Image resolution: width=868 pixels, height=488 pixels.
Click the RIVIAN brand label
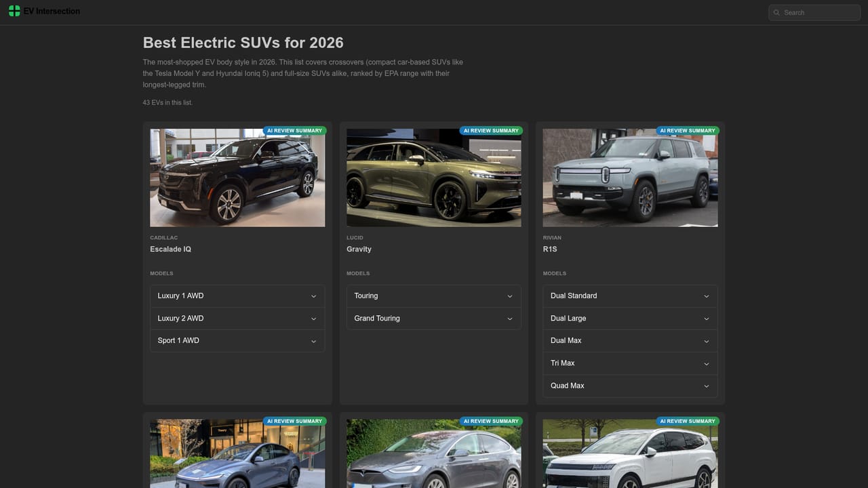(552, 238)
